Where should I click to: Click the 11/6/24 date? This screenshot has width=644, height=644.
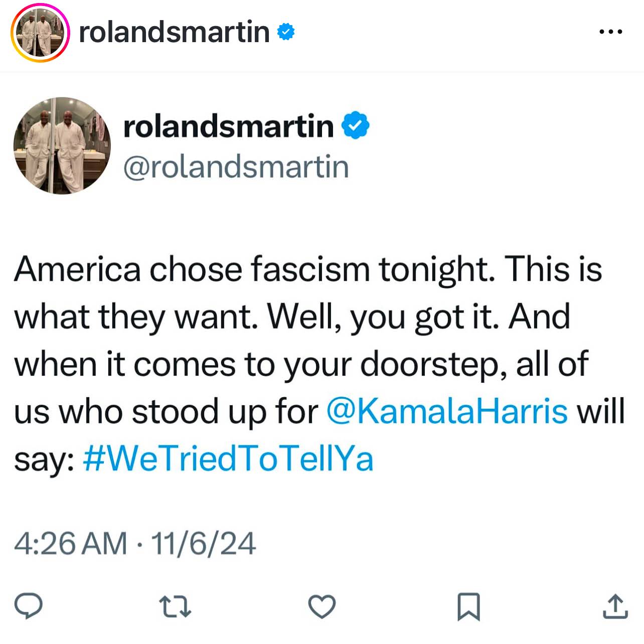coord(203,544)
